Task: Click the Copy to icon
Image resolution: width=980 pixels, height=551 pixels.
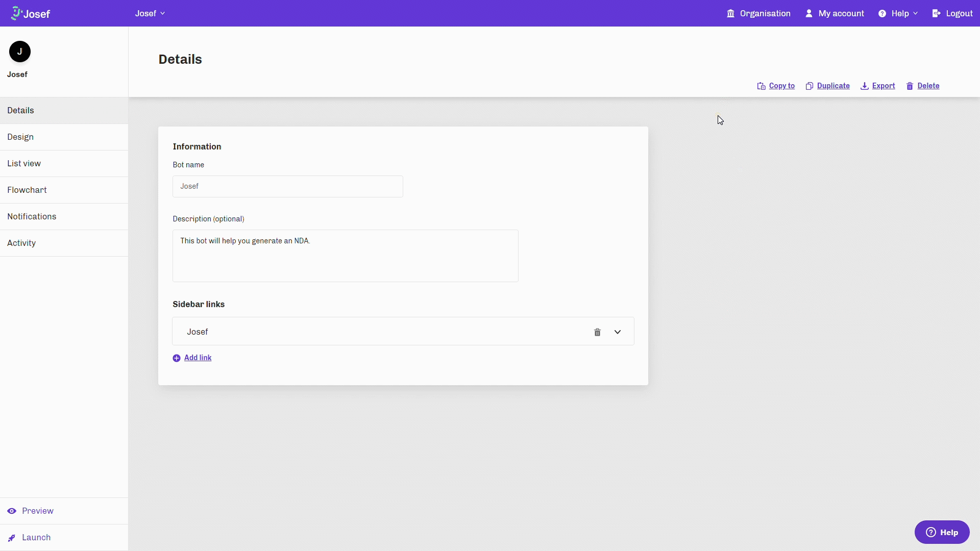Action: pos(761,86)
